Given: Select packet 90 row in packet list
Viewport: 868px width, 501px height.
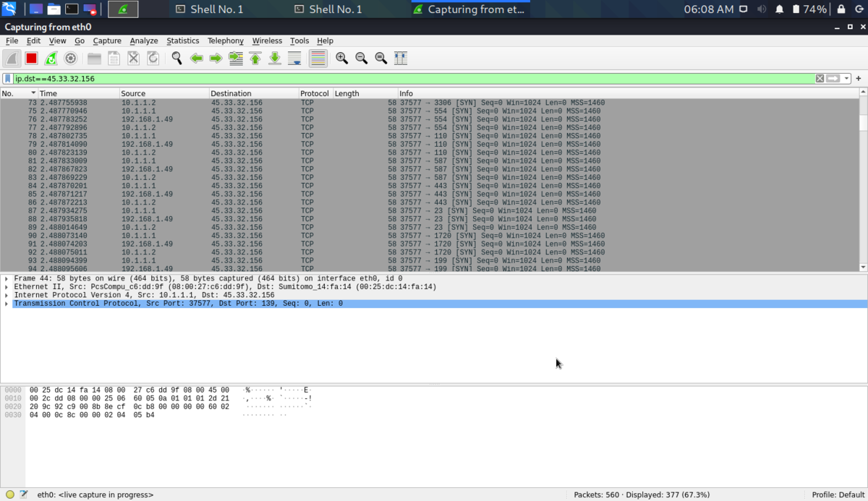Looking at the screenshot, I should (430, 236).
